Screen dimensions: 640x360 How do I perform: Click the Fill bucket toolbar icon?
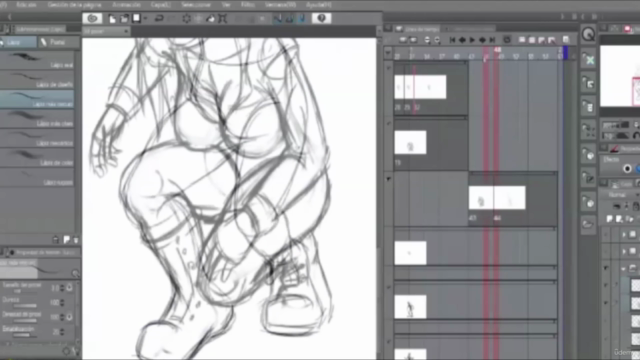point(211,18)
